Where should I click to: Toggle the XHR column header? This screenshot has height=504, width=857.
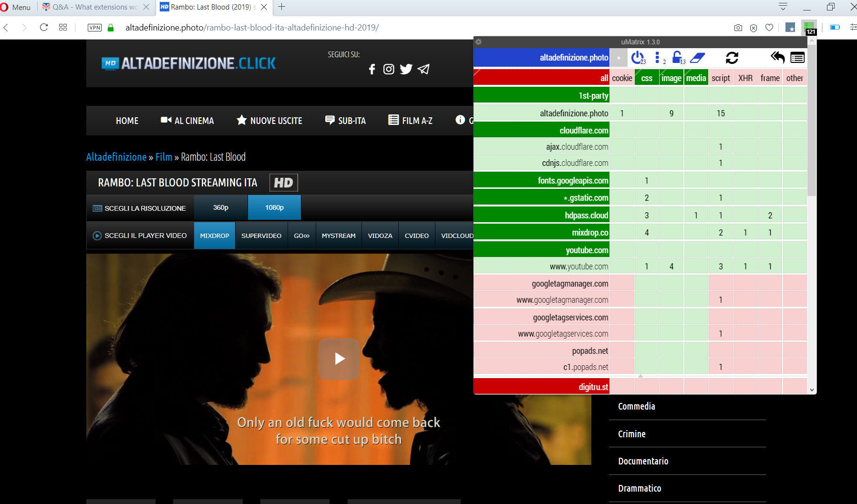(x=745, y=78)
